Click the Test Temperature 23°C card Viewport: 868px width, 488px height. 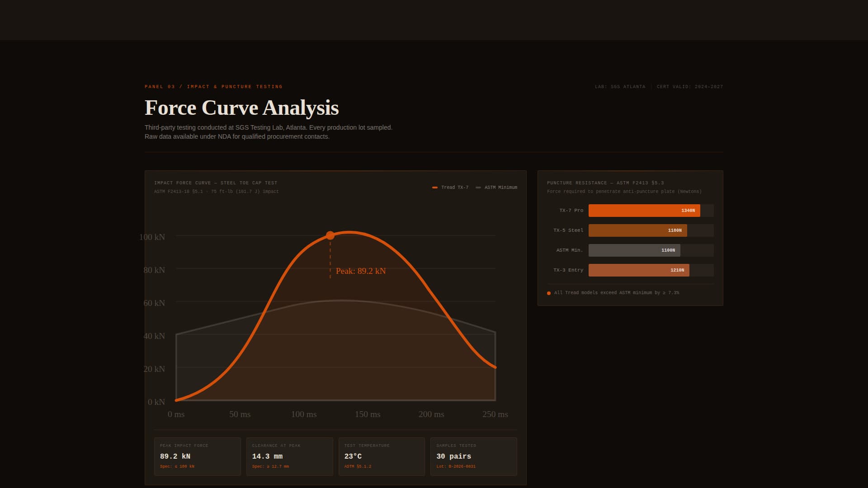382,456
